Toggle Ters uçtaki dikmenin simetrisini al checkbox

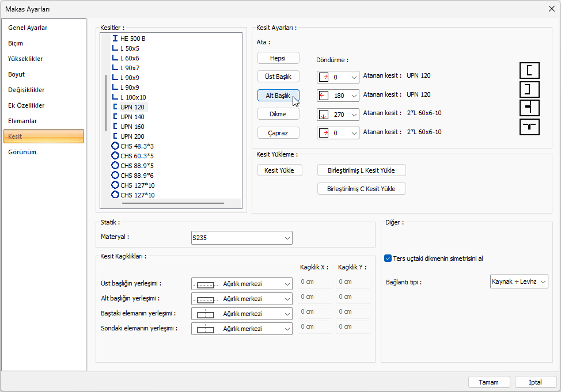(x=388, y=258)
